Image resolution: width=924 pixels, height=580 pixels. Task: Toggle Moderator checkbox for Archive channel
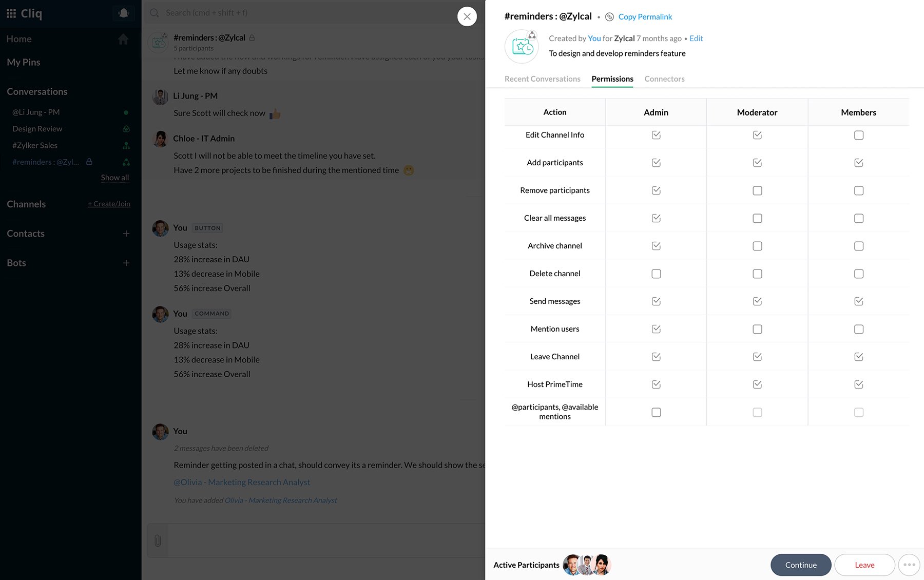click(x=757, y=246)
